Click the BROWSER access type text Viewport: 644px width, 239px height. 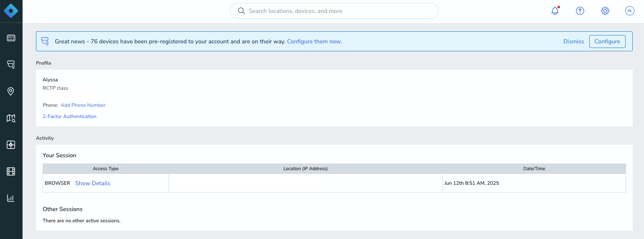57,183
